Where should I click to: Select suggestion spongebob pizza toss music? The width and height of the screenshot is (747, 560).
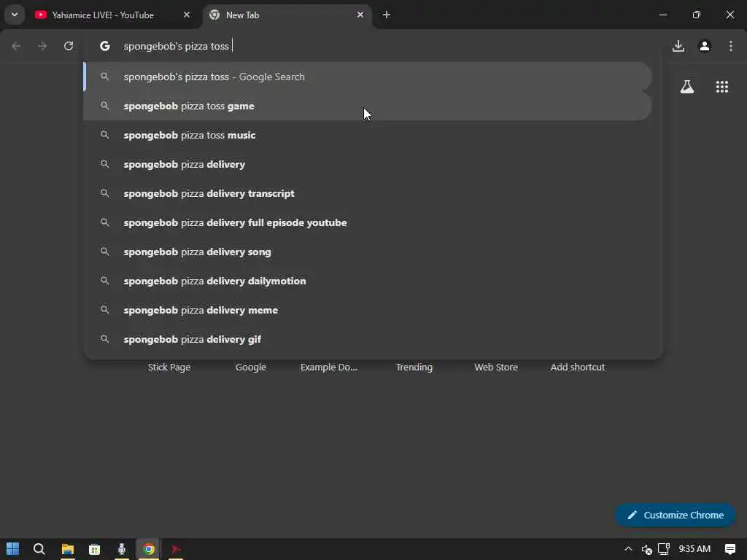click(x=368, y=135)
